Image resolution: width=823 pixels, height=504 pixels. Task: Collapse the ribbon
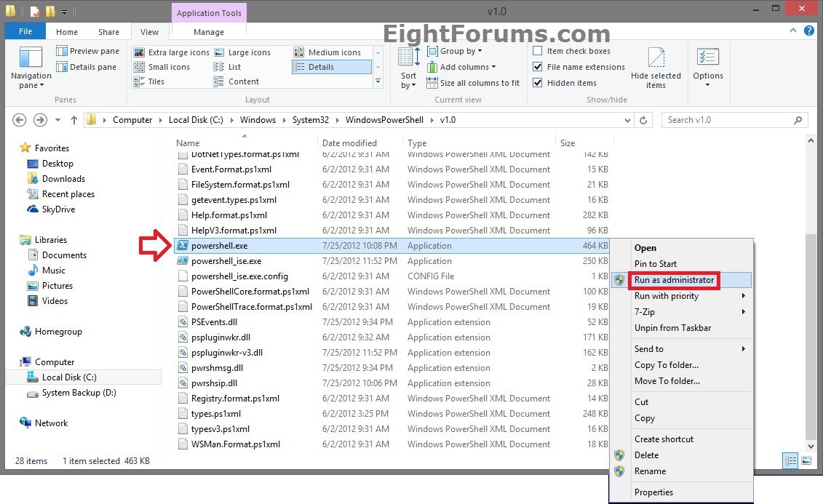(x=792, y=31)
